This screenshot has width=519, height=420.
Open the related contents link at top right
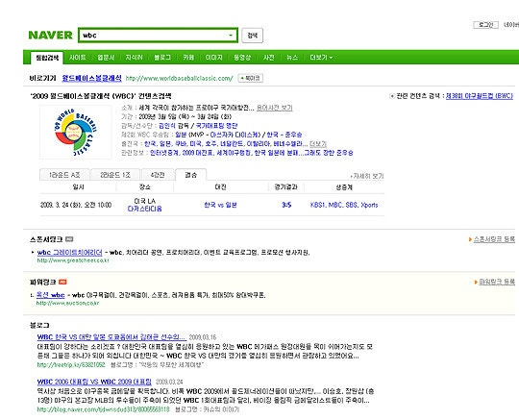click(480, 96)
